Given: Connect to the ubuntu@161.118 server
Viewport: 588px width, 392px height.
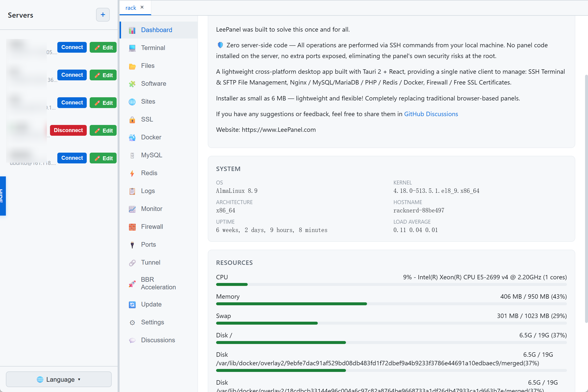Looking at the screenshot, I should point(72,158).
